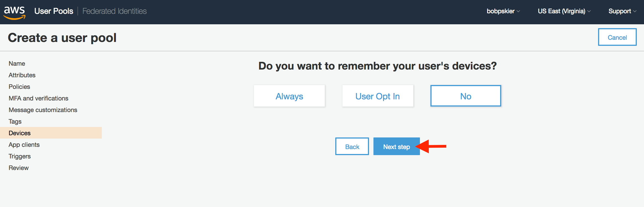
Task: Open the Support dropdown menu
Action: click(x=622, y=11)
